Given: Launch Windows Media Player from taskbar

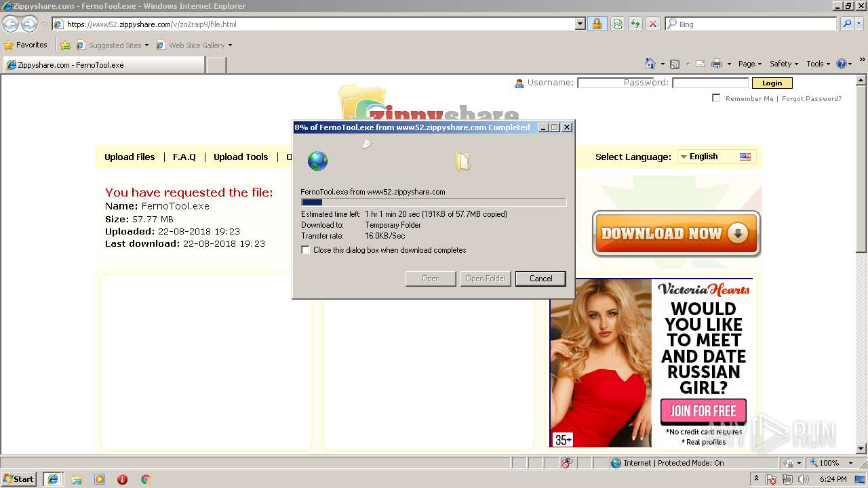Looking at the screenshot, I should (x=100, y=479).
